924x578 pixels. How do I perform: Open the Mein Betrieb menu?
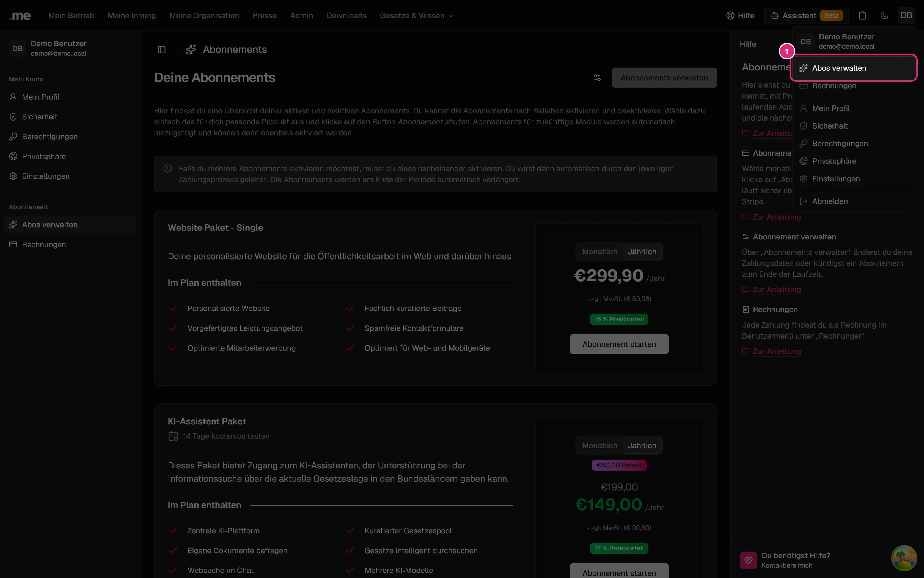(x=71, y=16)
